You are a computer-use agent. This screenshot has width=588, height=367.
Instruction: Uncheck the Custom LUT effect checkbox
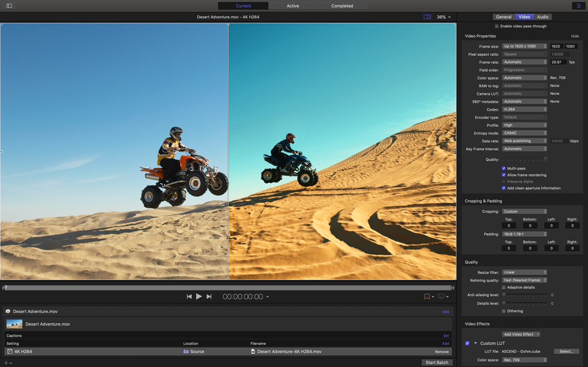click(467, 344)
